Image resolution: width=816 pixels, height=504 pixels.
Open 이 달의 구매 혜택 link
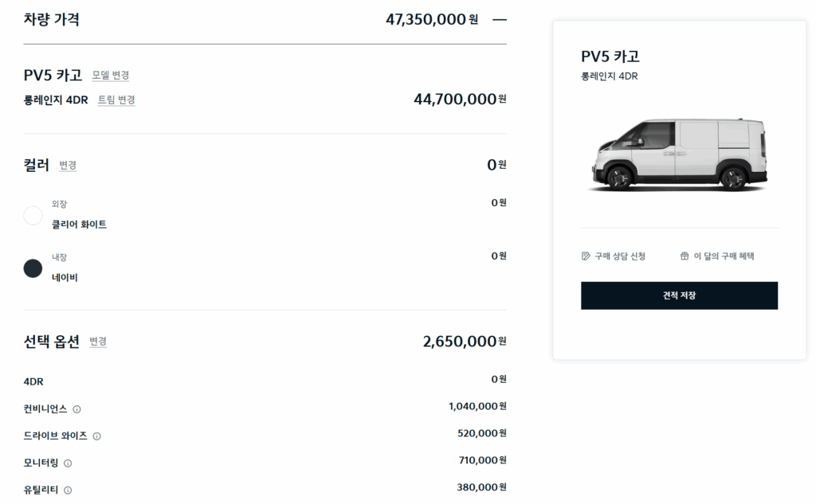[x=717, y=256]
